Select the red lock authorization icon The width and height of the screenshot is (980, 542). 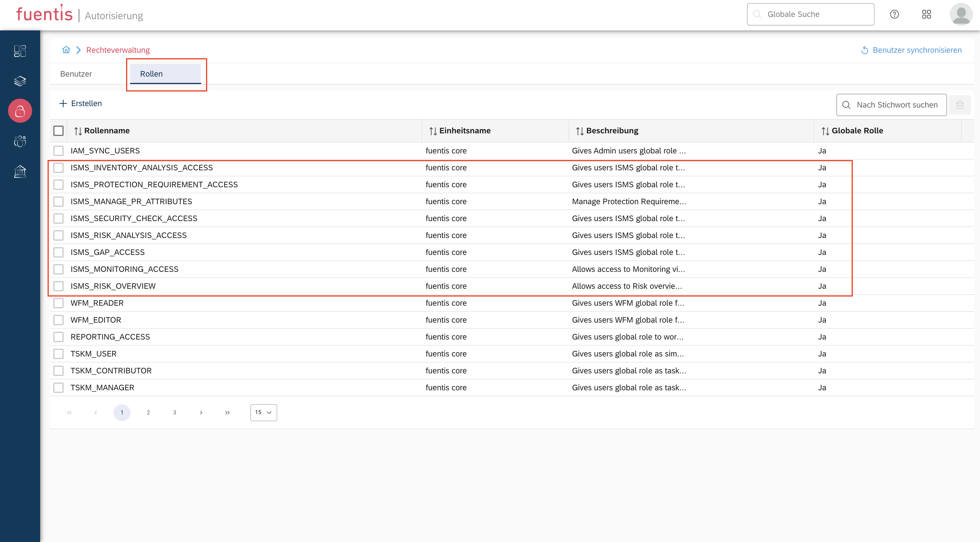20,111
